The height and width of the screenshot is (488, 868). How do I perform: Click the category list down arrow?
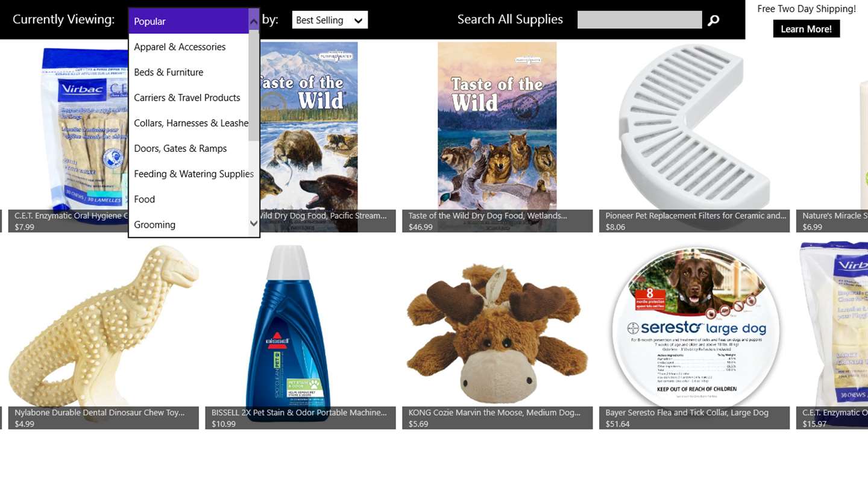254,224
